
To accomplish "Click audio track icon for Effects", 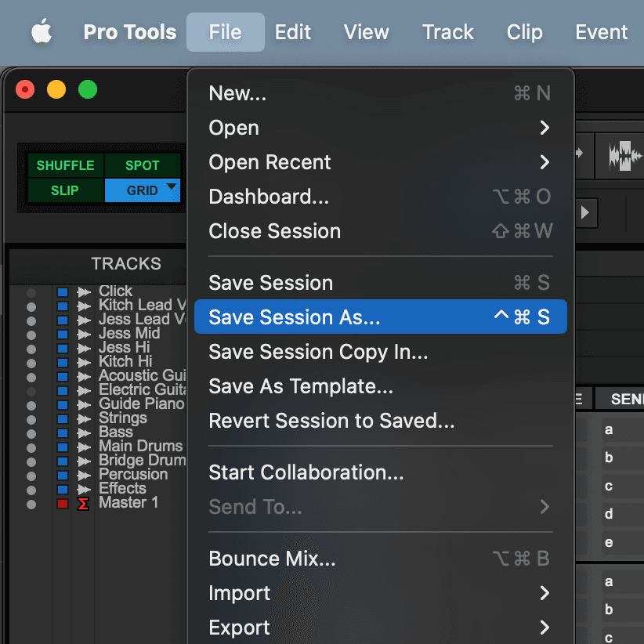I will [x=84, y=490].
